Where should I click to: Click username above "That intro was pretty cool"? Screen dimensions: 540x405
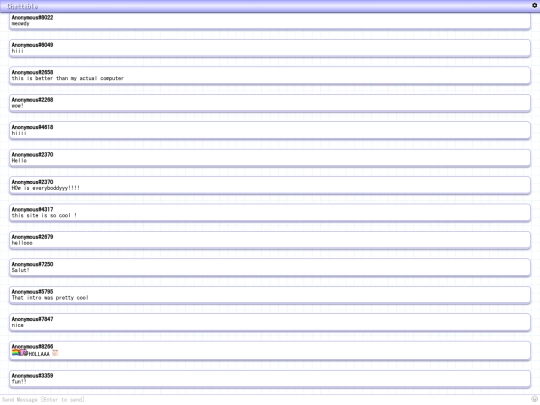pos(32,292)
